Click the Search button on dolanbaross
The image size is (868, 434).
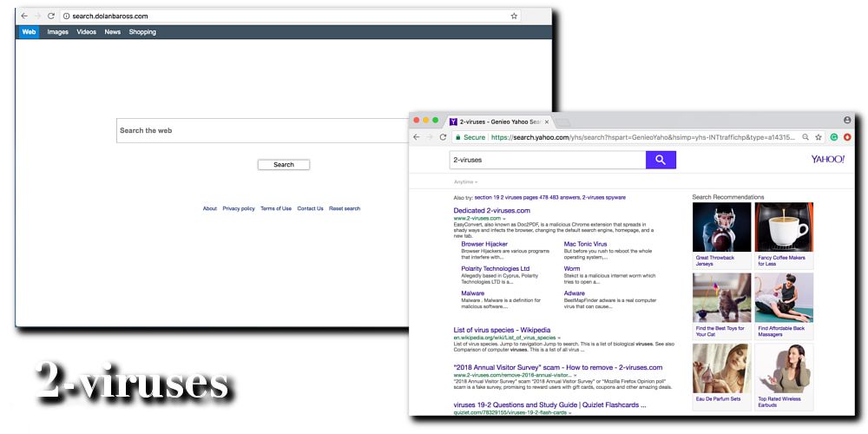(x=284, y=164)
